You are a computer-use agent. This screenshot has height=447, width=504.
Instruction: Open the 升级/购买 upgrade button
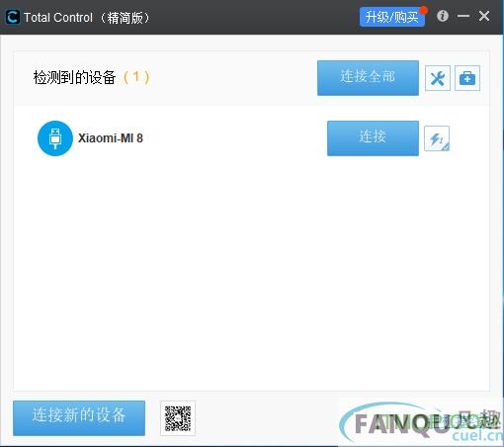point(392,17)
